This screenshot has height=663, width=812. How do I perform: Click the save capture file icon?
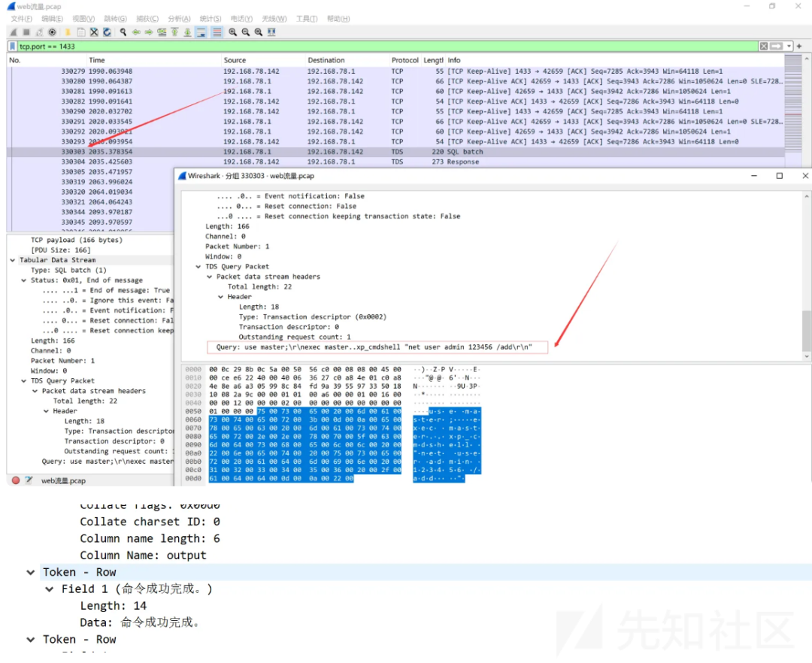(80, 32)
